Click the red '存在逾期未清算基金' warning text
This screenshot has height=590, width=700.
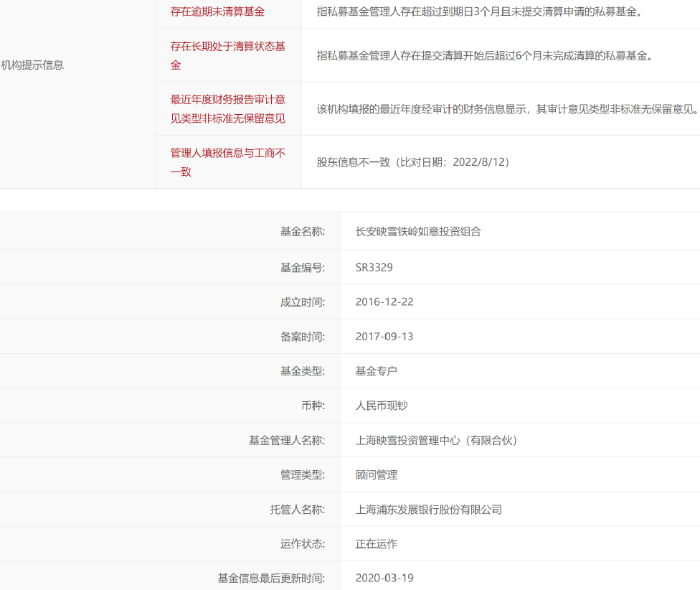pyautogui.click(x=217, y=11)
